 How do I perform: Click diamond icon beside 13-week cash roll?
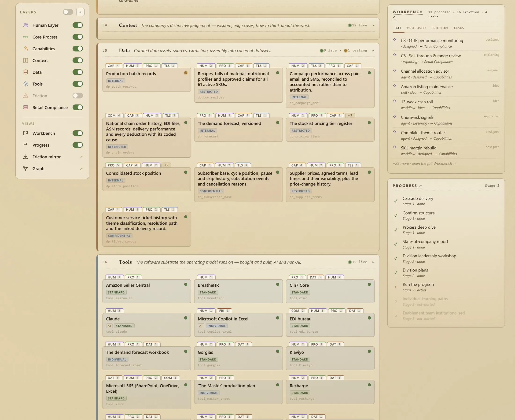point(395,101)
